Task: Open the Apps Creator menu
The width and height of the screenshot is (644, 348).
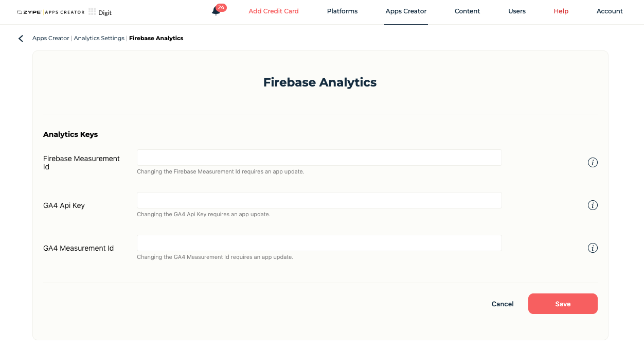Action: pyautogui.click(x=406, y=11)
